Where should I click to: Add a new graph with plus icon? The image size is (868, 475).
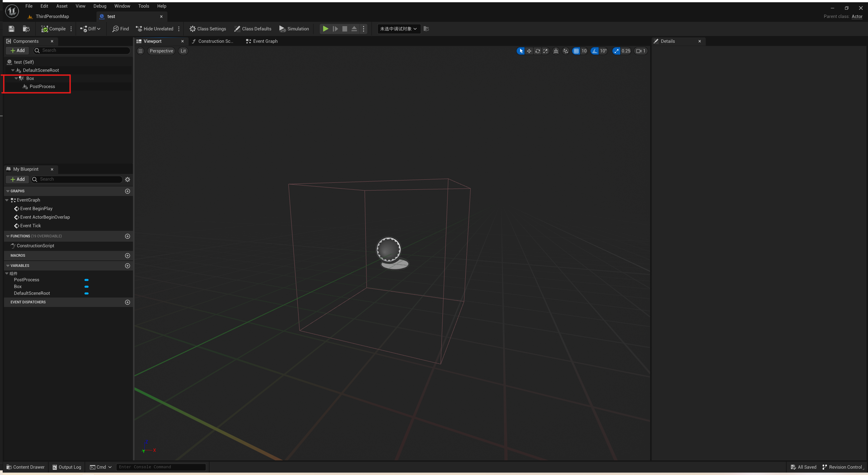[127, 191]
